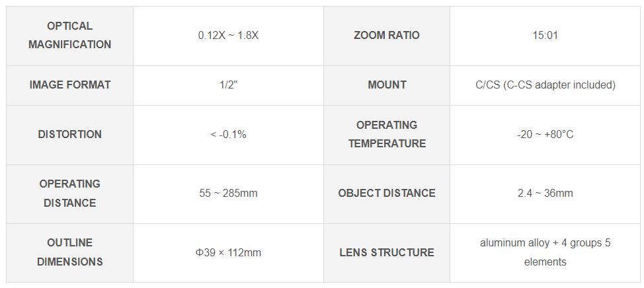This screenshot has height=288, width=644.
Task: Select the 15:01 zoom ratio value
Action: pyautogui.click(x=545, y=35)
